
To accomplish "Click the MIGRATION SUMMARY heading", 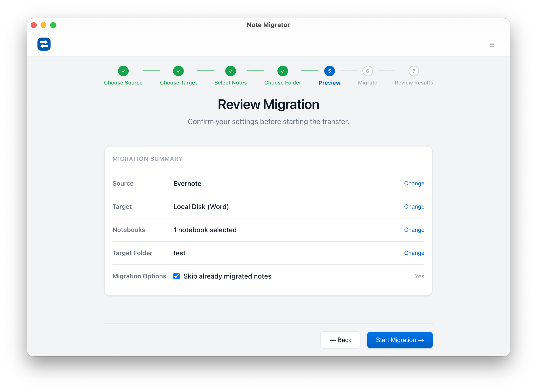I will [x=148, y=159].
